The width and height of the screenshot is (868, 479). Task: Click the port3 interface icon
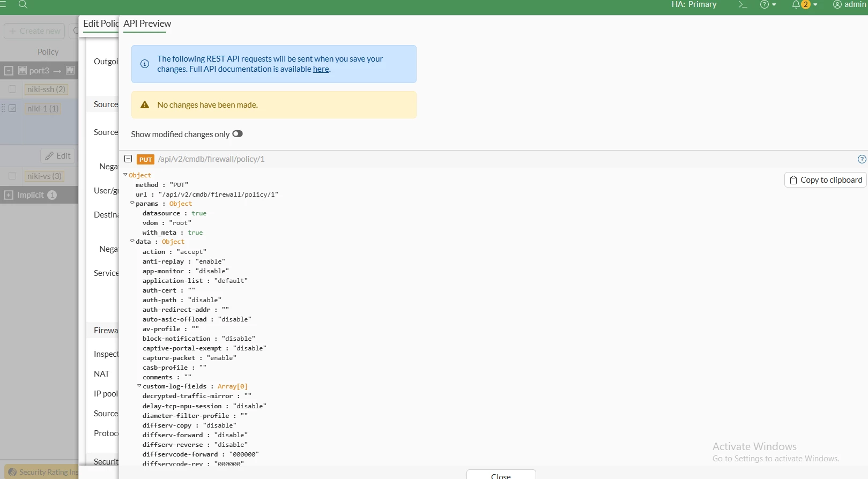click(23, 70)
